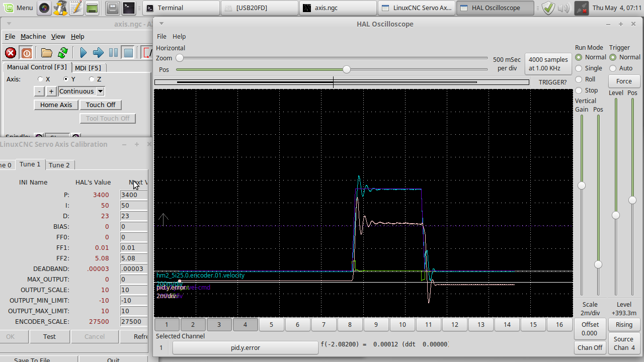644x362 pixels.
Task: Toggle Emergency Stop in AXIS toolbar
Action: point(11,53)
